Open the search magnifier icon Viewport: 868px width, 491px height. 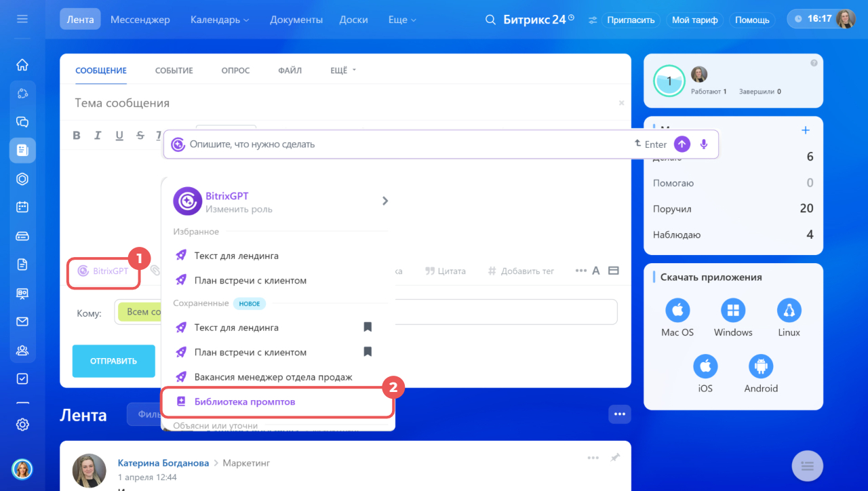point(490,20)
